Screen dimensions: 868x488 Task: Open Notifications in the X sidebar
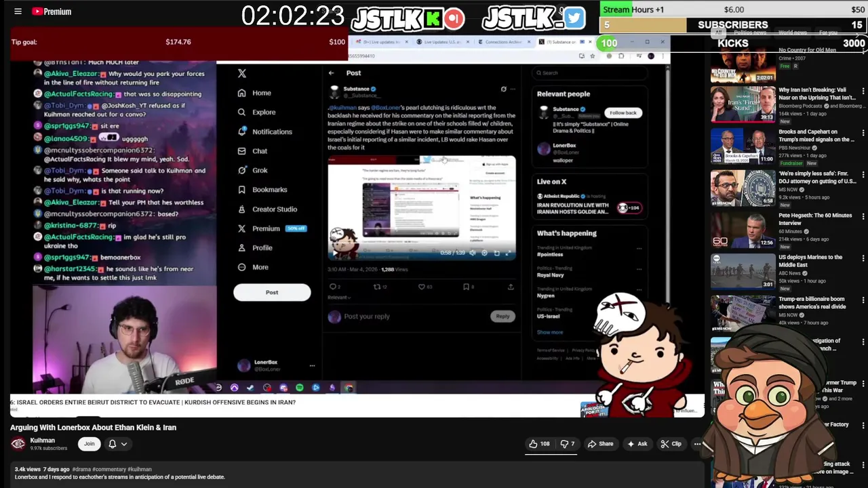[264, 131]
